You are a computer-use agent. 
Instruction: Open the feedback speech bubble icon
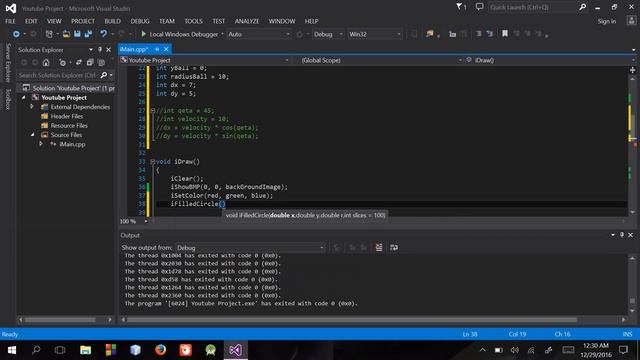pyautogui.click(x=480, y=7)
